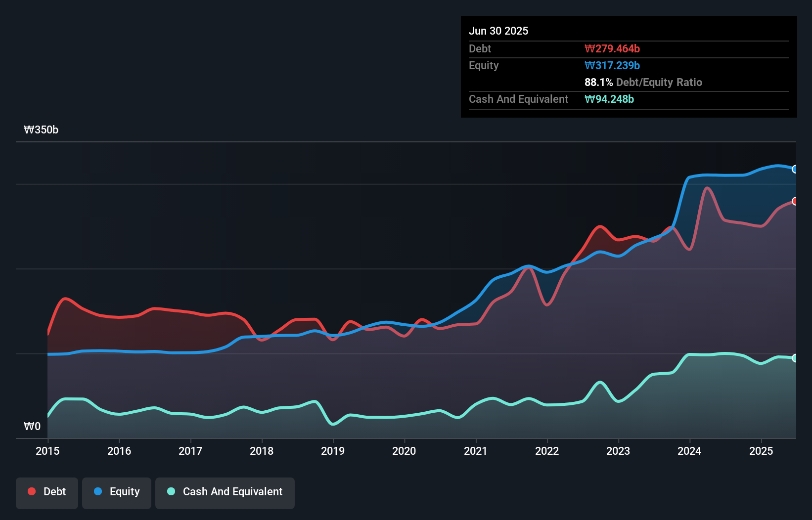Hide the Cash And Equivalent series using legend
812x520 pixels.
click(x=225, y=492)
